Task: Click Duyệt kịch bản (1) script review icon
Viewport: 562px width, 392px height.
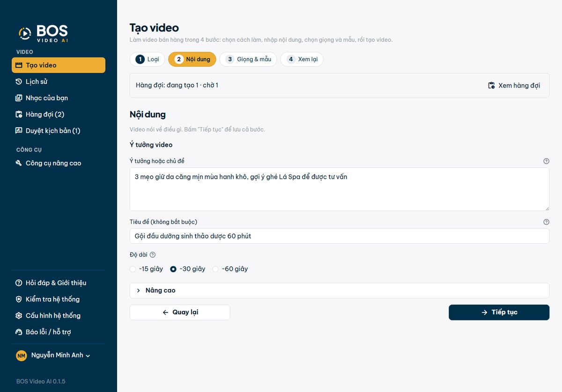Action: [x=19, y=131]
